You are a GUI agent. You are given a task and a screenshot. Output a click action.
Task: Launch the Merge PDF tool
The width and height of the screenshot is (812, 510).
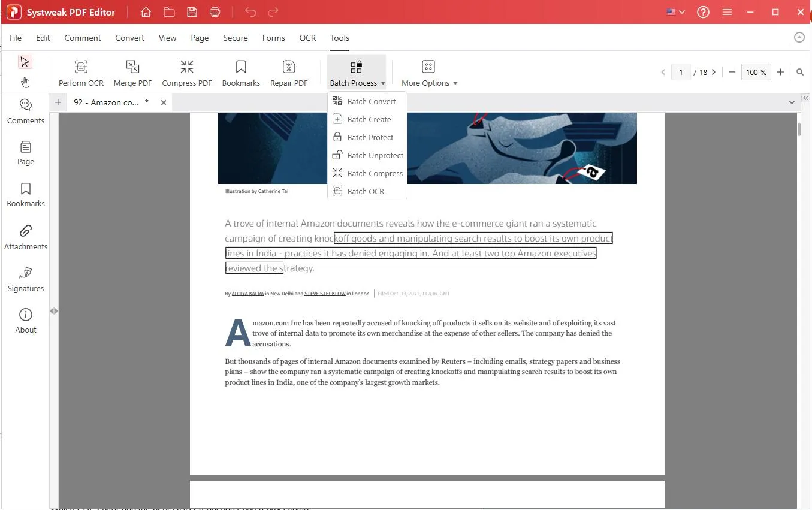(132, 73)
